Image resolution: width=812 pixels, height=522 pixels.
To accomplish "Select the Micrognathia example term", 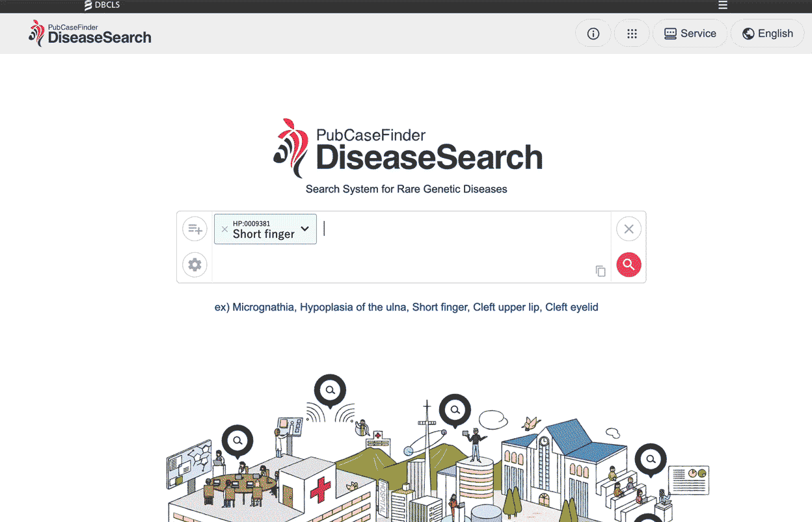I will click(263, 307).
